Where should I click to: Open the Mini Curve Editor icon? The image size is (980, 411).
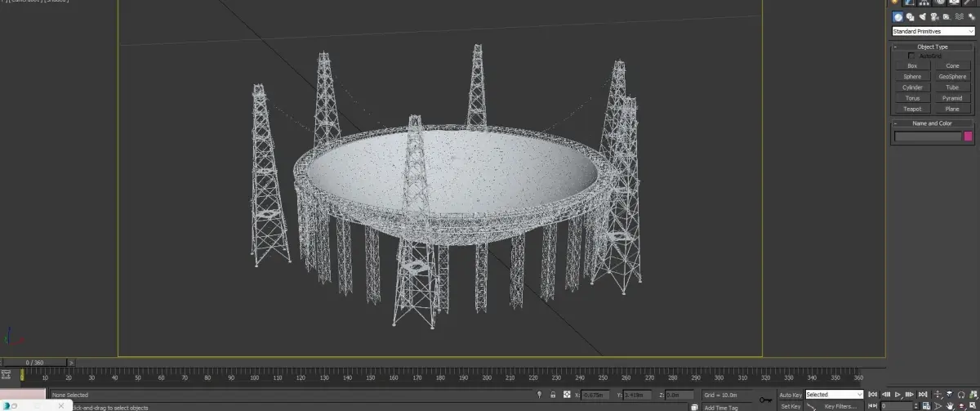coord(6,375)
